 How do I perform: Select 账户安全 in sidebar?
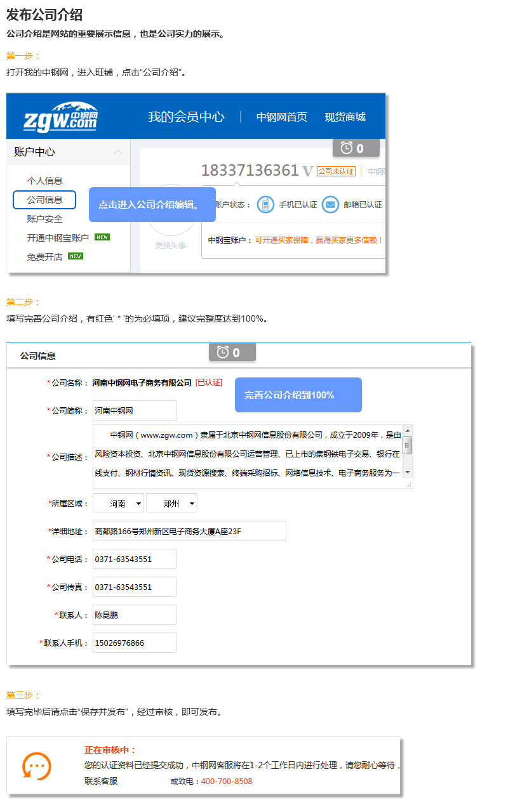click(x=44, y=219)
